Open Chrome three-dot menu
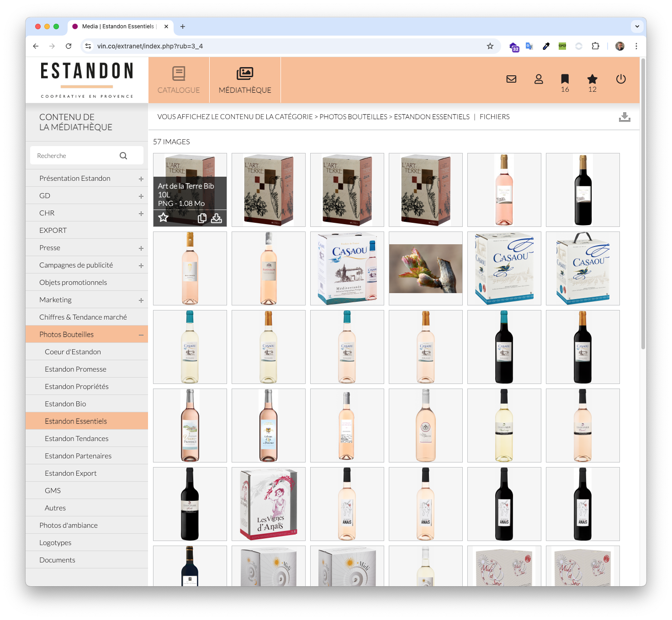 (x=636, y=46)
